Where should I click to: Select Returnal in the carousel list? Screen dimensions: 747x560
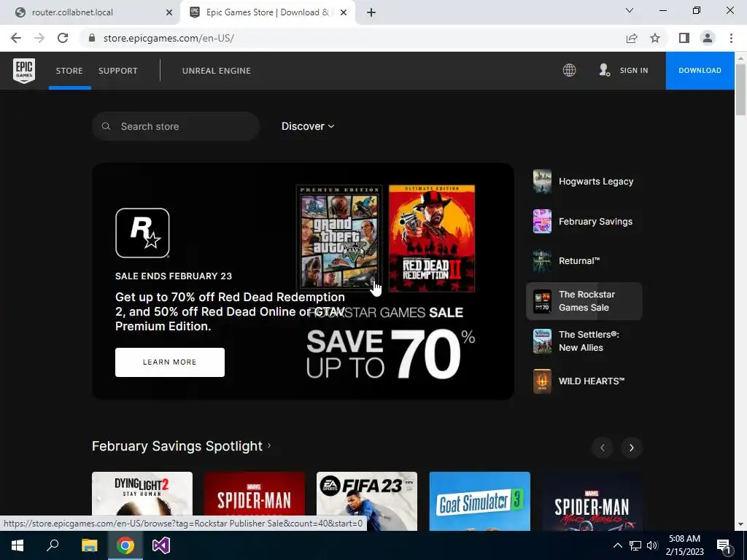584,261
